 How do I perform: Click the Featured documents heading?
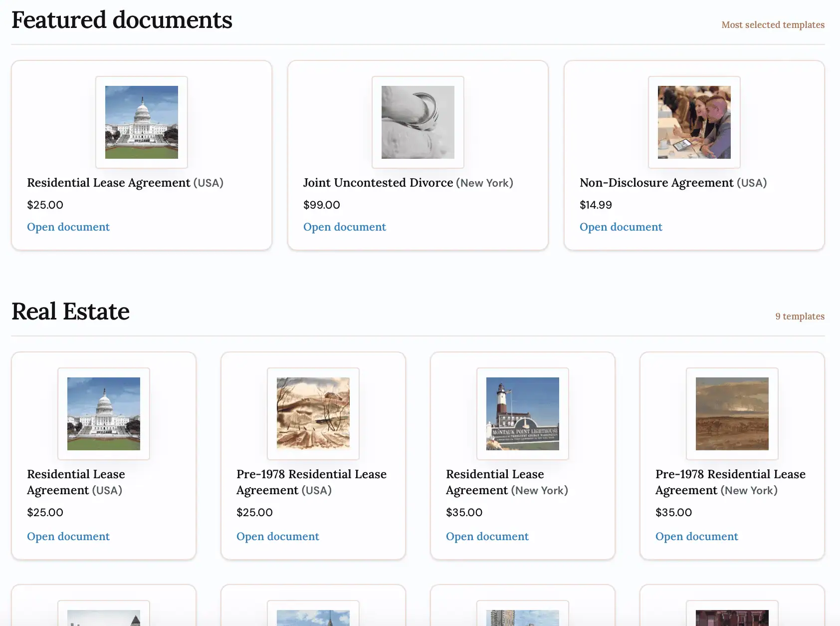(x=122, y=20)
